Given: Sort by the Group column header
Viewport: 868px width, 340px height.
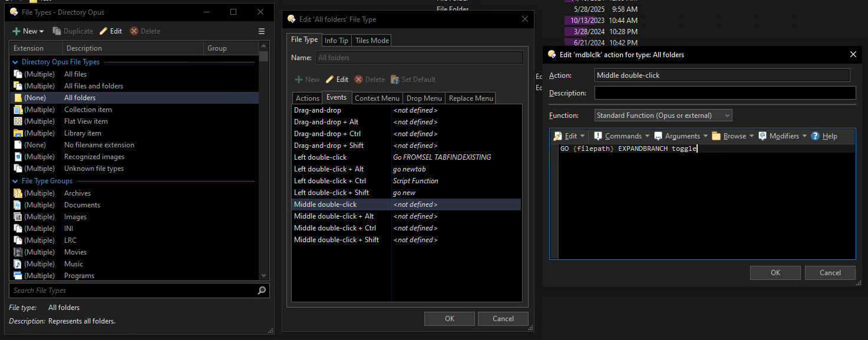Looking at the screenshot, I should click(x=231, y=48).
